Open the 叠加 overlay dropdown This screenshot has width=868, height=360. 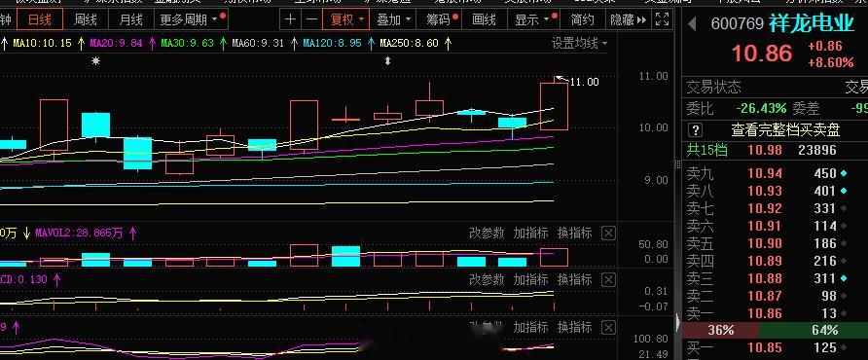[x=394, y=19]
